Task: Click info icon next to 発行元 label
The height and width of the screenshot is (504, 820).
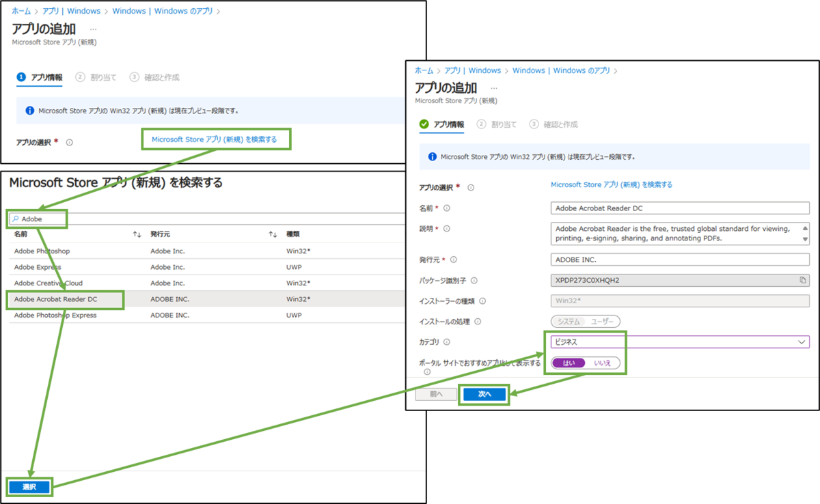Action: tap(453, 260)
